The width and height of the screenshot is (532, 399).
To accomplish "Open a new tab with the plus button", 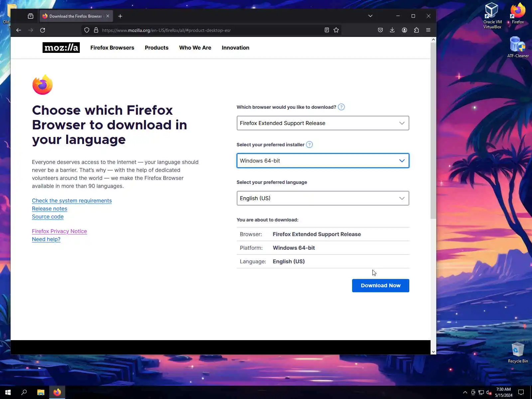I will point(120,16).
